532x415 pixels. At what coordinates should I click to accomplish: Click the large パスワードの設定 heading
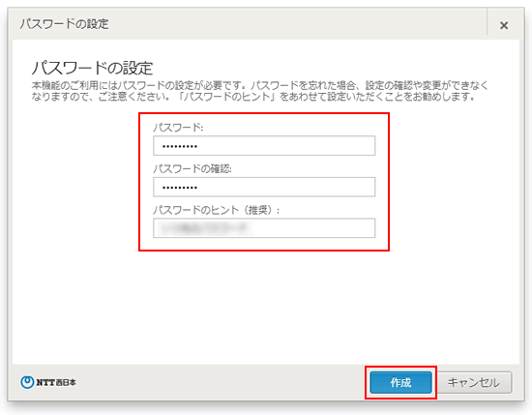tap(92, 69)
